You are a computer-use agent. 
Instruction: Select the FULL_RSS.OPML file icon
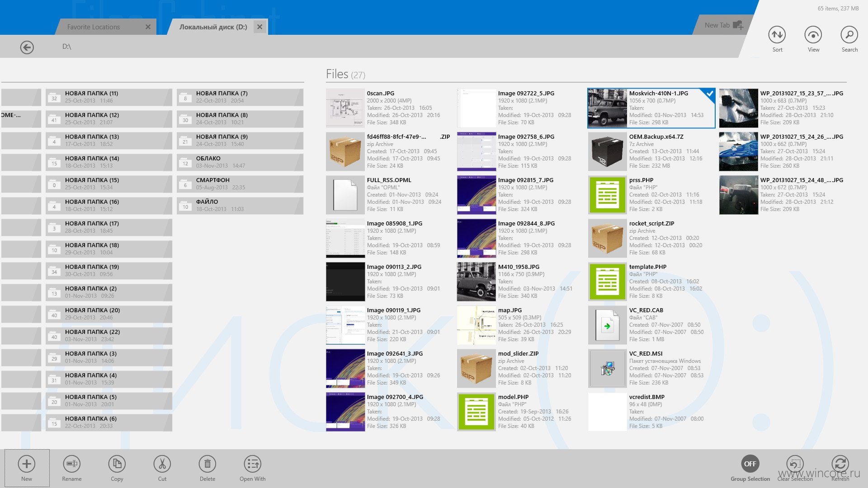pos(345,195)
